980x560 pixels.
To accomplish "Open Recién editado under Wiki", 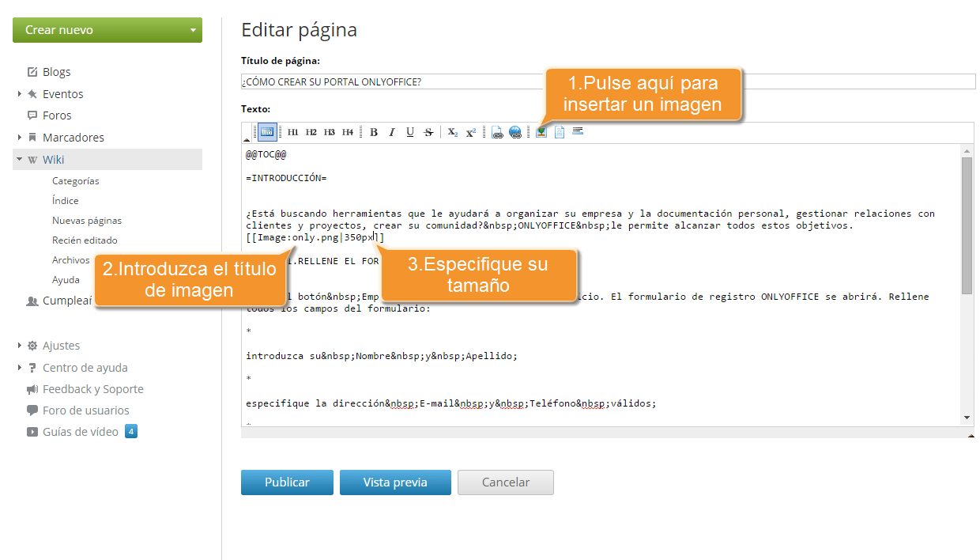I will pyautogui.click(x=85, y=240).
